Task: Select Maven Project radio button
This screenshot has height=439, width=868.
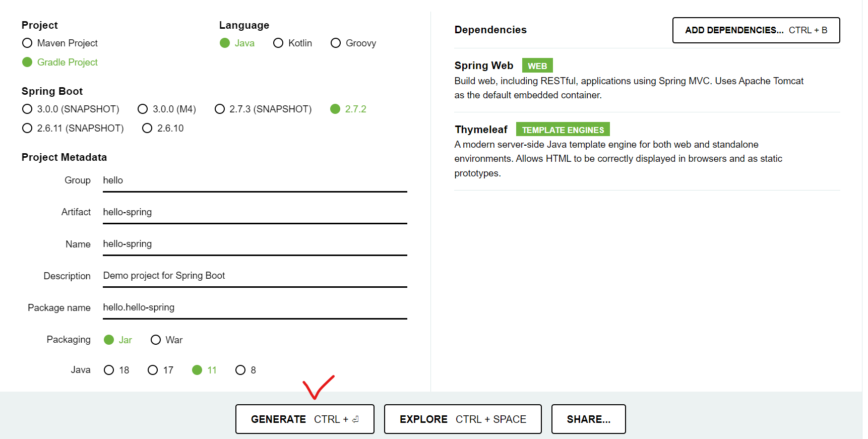Action: coord(27,43)
